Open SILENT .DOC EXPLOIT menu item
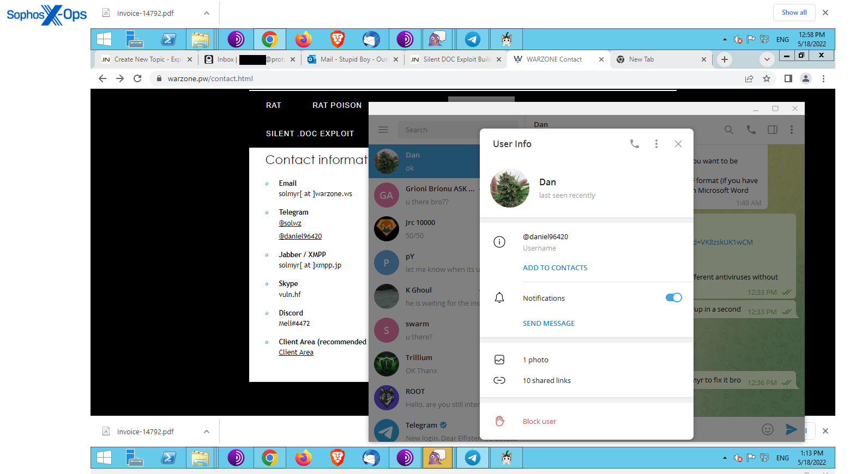The height and width of the screenshot is (474, 868). [x=310, y=133]
